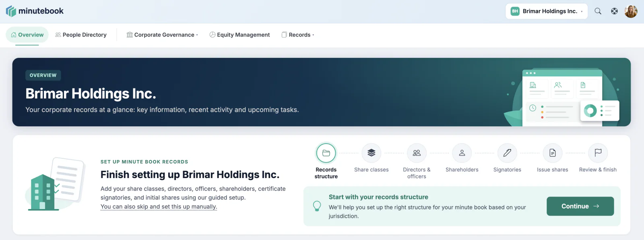Click the skip and set up manually link
The height and width of the screenshot is (240, 644).
click(159, 207)
